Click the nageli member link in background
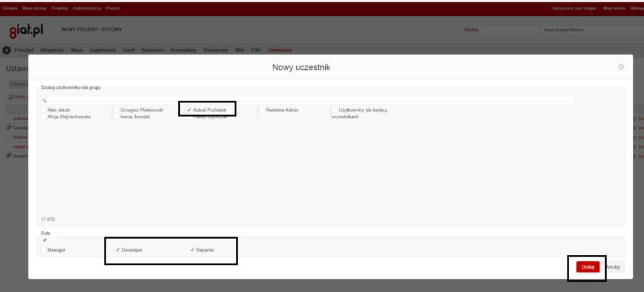644x292 pixels. tap(20, 147)
